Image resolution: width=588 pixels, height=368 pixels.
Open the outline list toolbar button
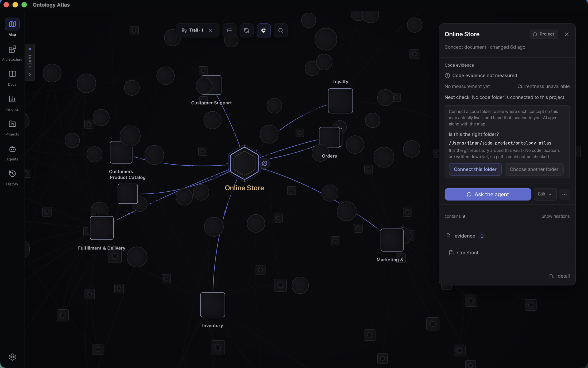coord(229,30)
